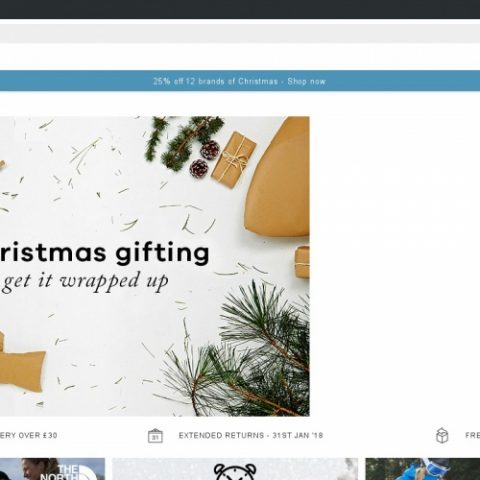
Task: Click the Christmas gifting headline
Action: pyautogui.click(x=104, y=253)
